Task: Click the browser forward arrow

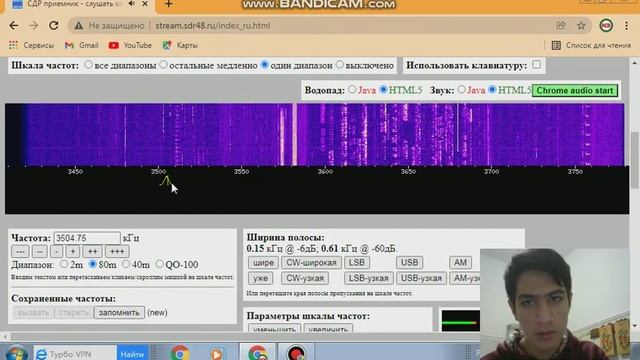Action: pyautogui.click(x=33, y=26)
